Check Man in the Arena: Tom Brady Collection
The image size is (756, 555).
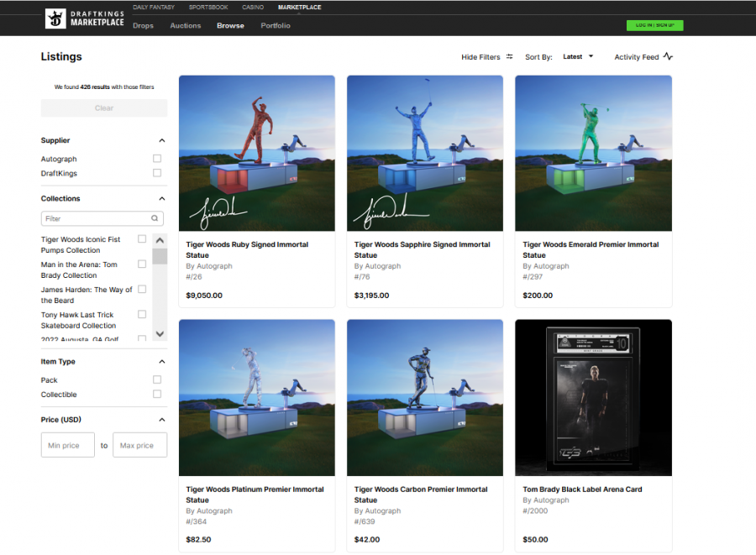[x=142, y=264]
